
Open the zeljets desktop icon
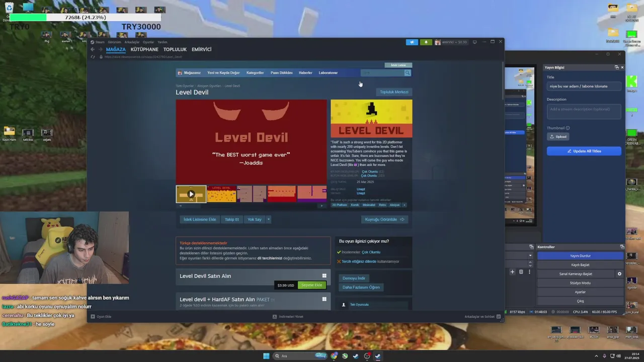click(x=47, y=134)
